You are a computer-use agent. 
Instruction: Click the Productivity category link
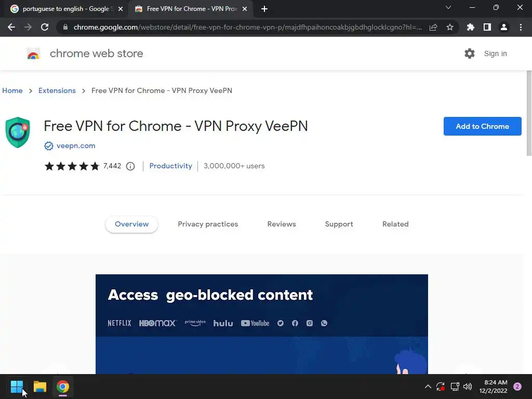[170, 166]
